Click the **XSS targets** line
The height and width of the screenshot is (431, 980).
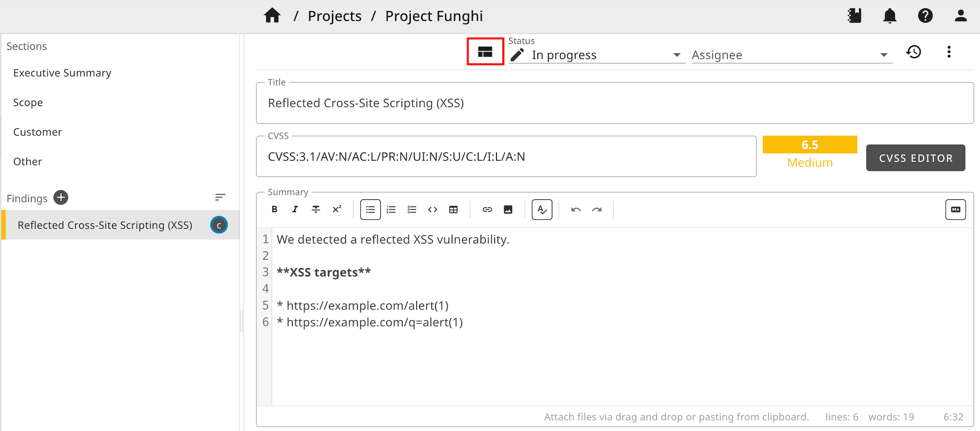[x=323, y=272]
